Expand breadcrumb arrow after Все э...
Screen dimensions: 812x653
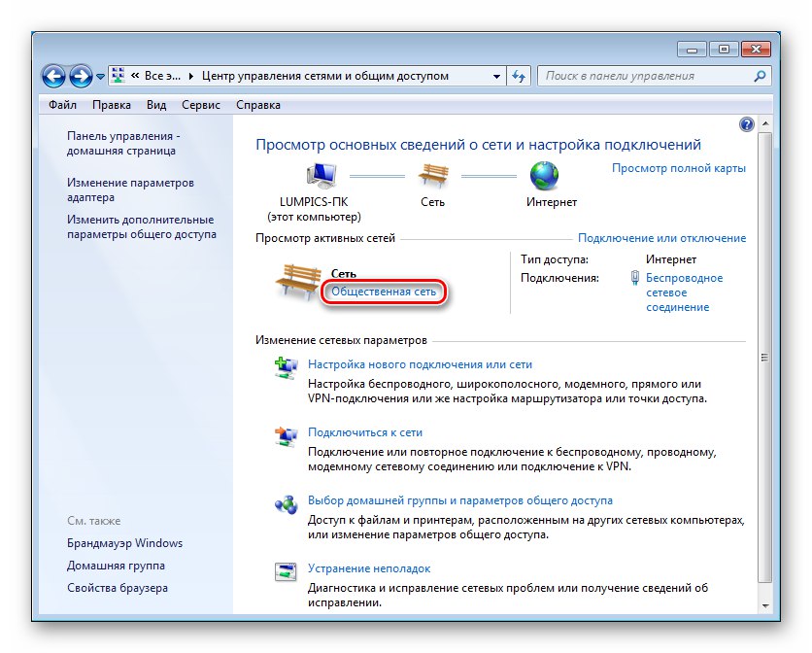click(191, 76)
